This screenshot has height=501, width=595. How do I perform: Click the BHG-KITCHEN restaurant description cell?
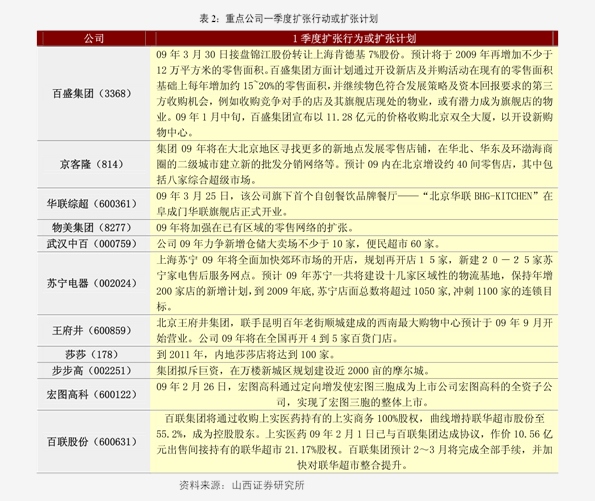354,204
